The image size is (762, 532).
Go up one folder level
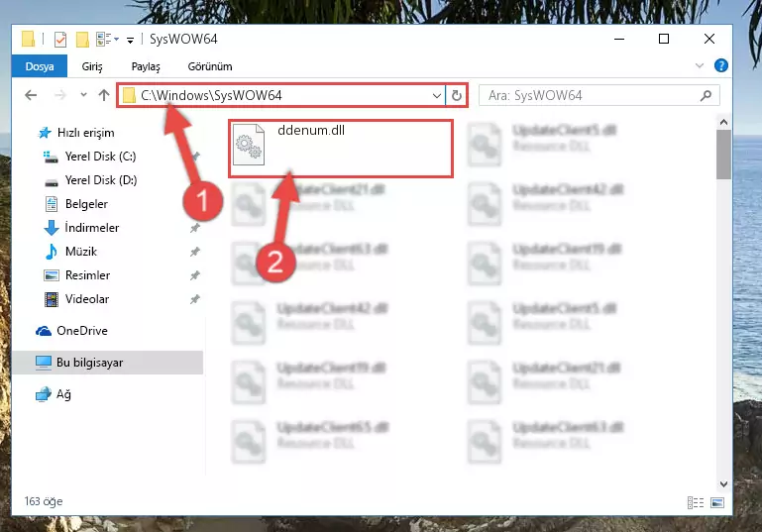point(103,95)
